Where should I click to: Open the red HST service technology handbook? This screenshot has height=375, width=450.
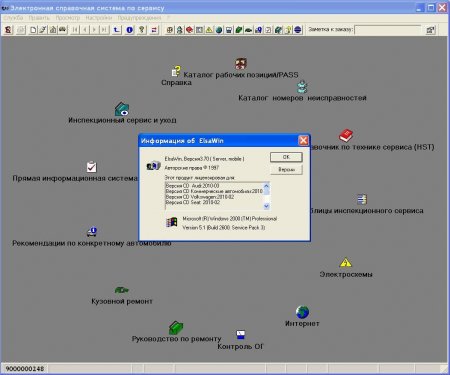point(346,135)
